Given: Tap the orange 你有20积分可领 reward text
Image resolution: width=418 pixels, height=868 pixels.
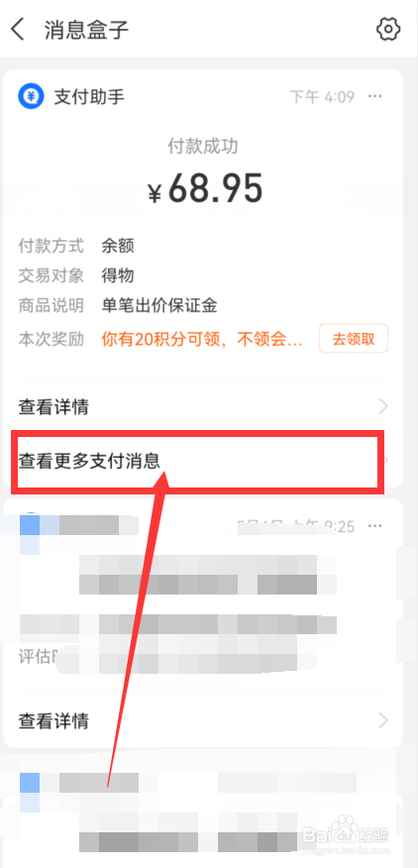Looking at the screenshot, I should [202, 339].
